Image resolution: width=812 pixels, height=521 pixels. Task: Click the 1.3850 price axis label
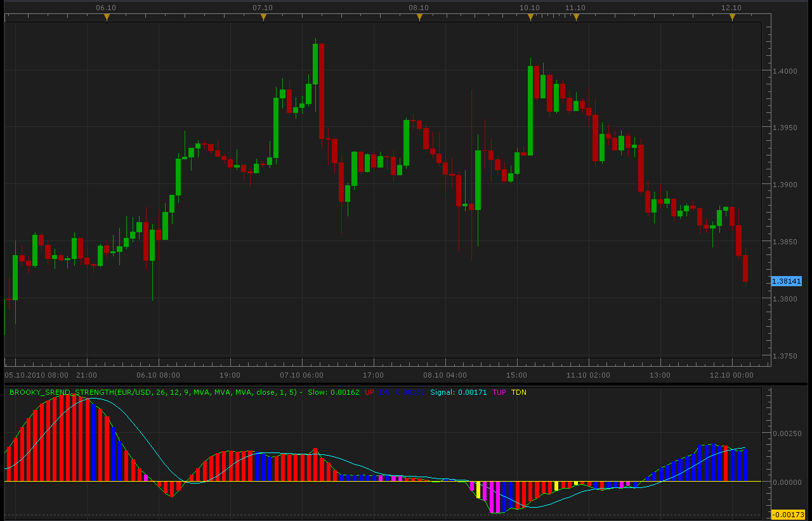pos(785,242)
